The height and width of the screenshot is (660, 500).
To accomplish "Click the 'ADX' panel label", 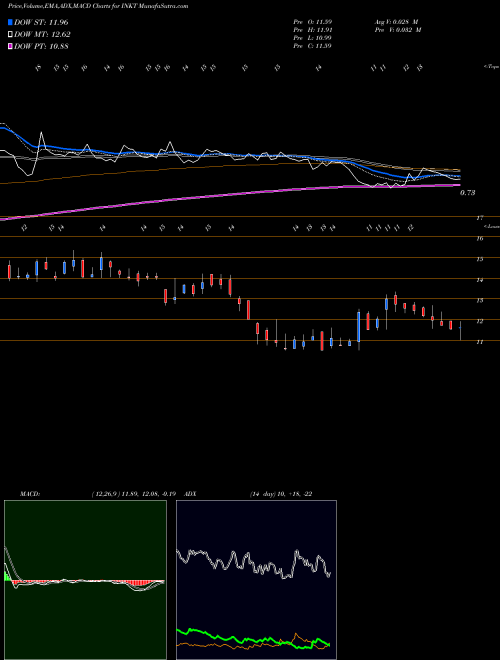I will pos(191,494).
